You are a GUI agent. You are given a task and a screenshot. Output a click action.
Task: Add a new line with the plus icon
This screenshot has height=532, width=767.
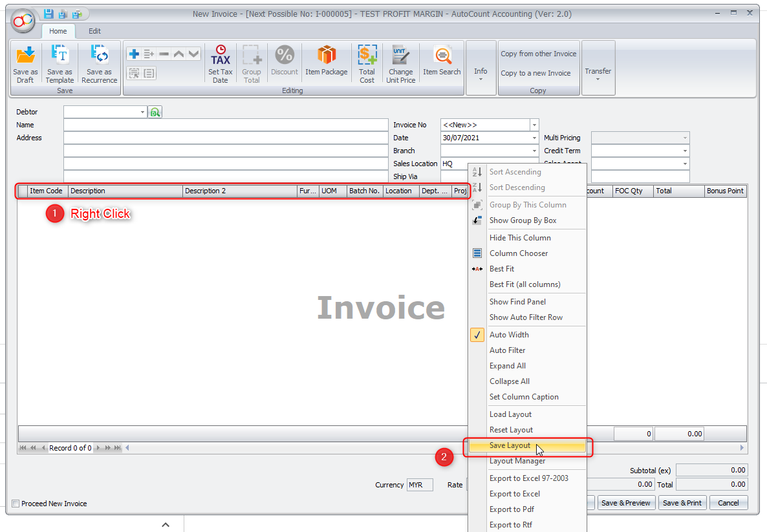tap(133, 54)
